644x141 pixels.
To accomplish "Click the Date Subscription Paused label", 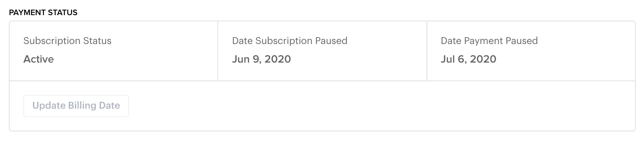I will pos(289,41).
